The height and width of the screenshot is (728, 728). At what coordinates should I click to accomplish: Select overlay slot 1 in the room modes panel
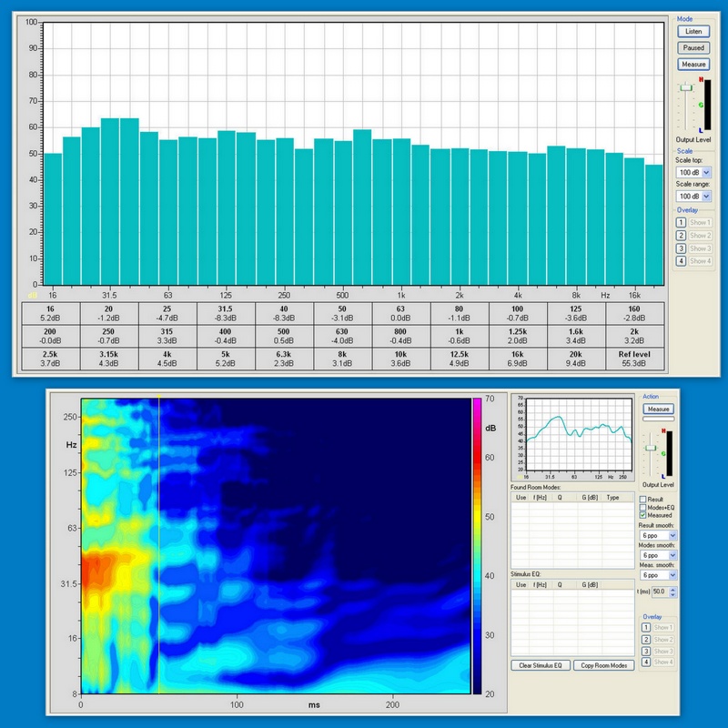tap(647, 627)
